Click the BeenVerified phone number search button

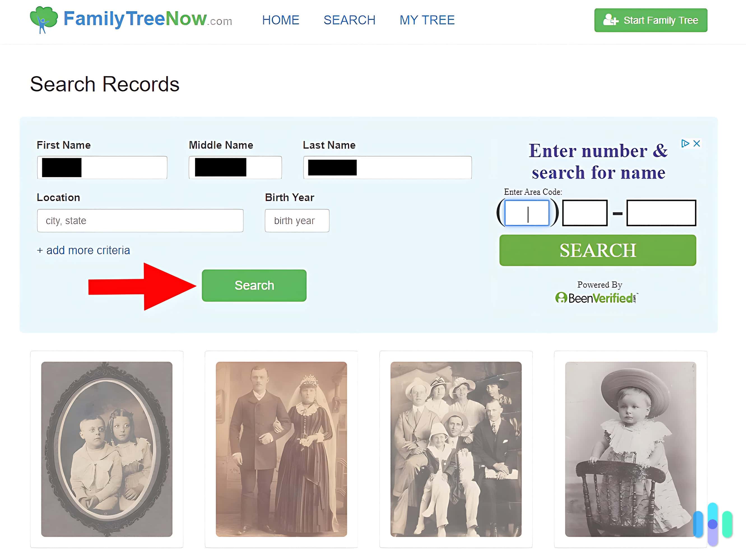tap(598, 250)
